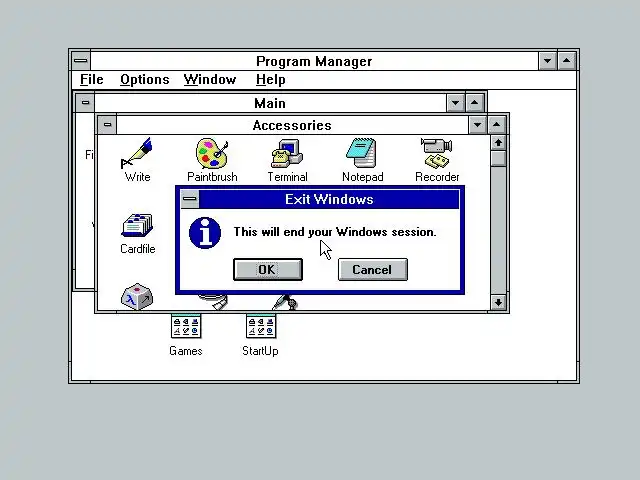Open the Window menu

point(210,79)
